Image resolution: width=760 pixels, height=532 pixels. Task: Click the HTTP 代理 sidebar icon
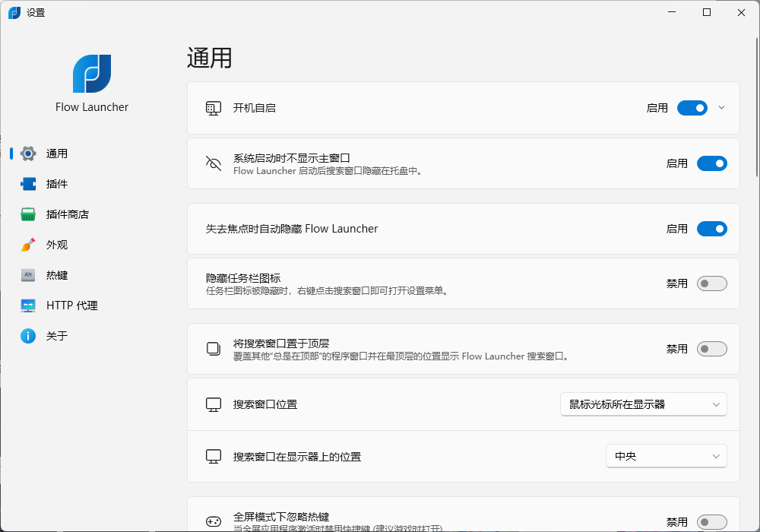pos(28,305)
